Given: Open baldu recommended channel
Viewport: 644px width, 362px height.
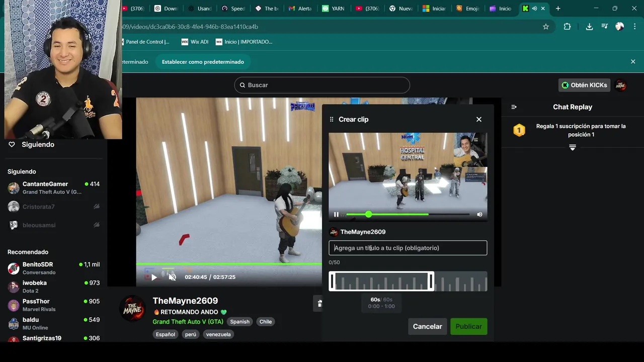Looking at the screenshot, I should (53, 323).
